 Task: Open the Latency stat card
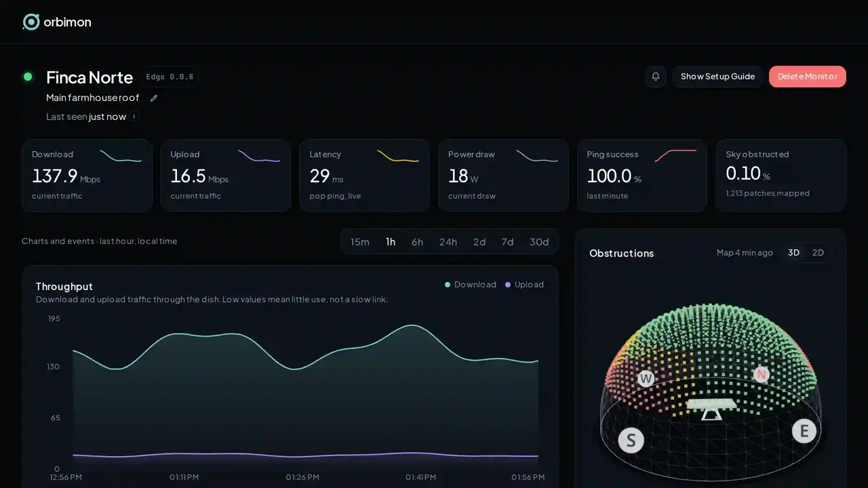pyautogui.click(x=365, y=176)
